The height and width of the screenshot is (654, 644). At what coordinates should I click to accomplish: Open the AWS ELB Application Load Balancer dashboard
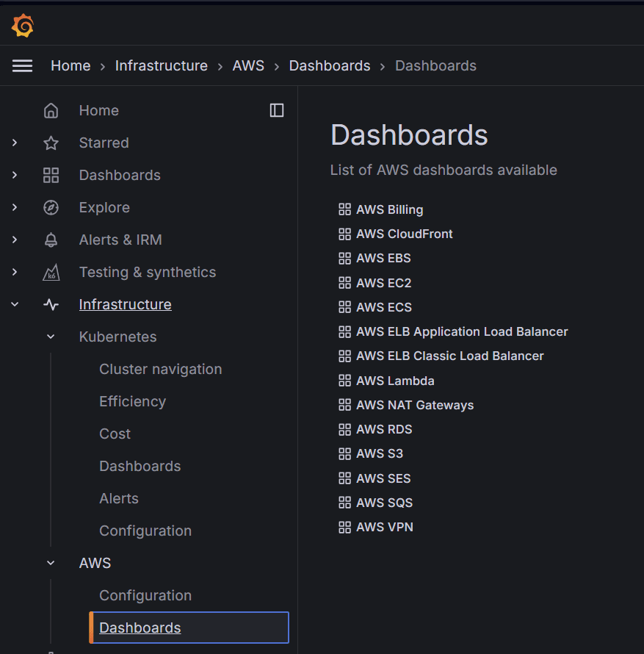[462, 331]
